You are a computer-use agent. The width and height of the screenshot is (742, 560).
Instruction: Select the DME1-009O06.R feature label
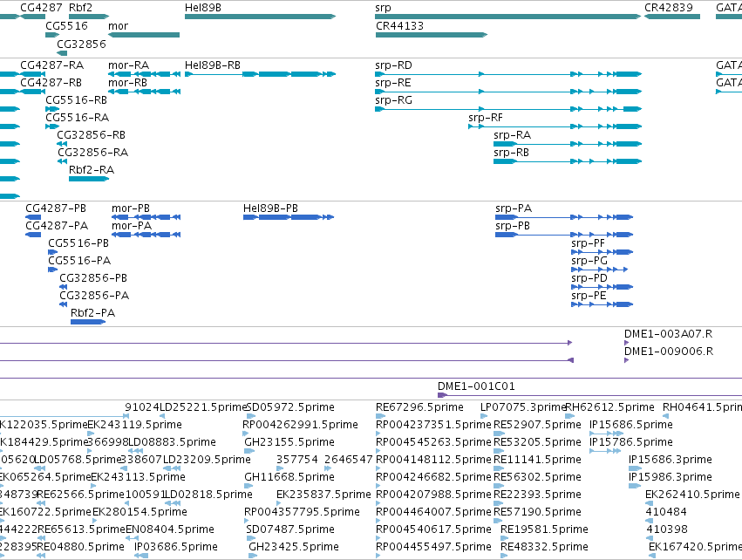pyautogui.click(x=669, y=352)
